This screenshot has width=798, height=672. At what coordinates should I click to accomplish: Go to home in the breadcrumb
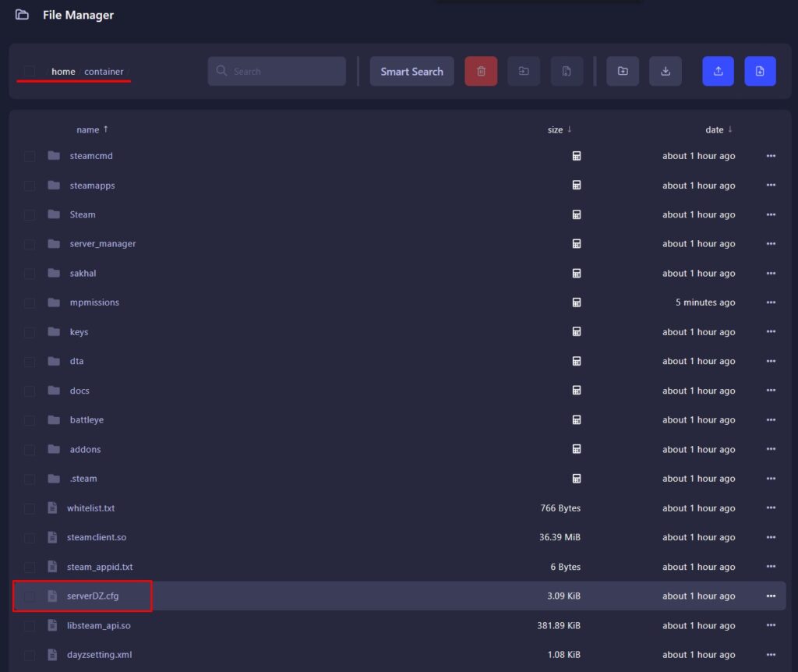(63, 72)
